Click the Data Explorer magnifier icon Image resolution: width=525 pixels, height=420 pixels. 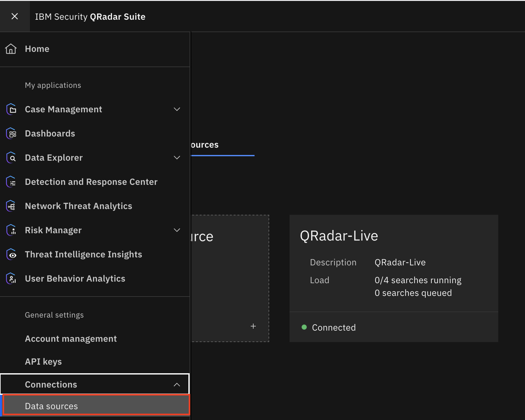tap(11, 157)
